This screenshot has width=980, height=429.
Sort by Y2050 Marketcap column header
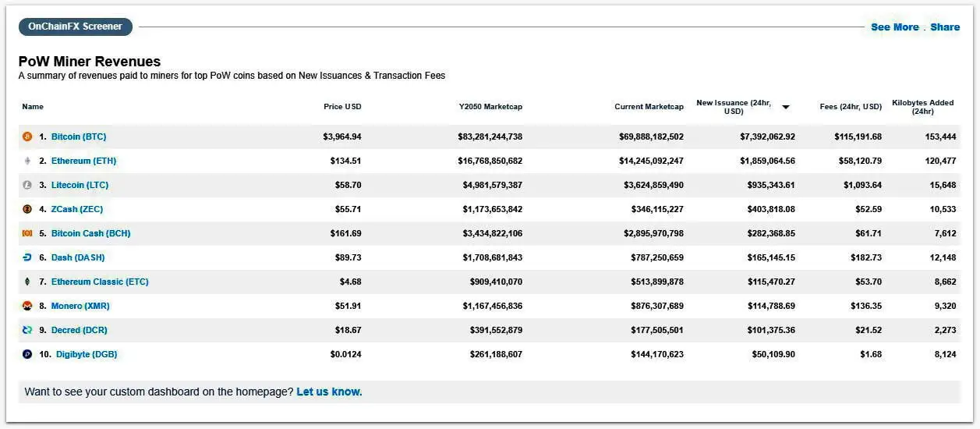coord(490,107)
